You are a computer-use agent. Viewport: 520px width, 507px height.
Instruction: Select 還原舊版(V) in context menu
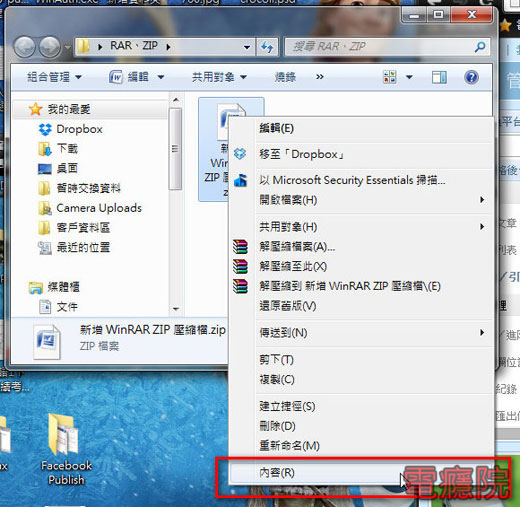point(361,306)
